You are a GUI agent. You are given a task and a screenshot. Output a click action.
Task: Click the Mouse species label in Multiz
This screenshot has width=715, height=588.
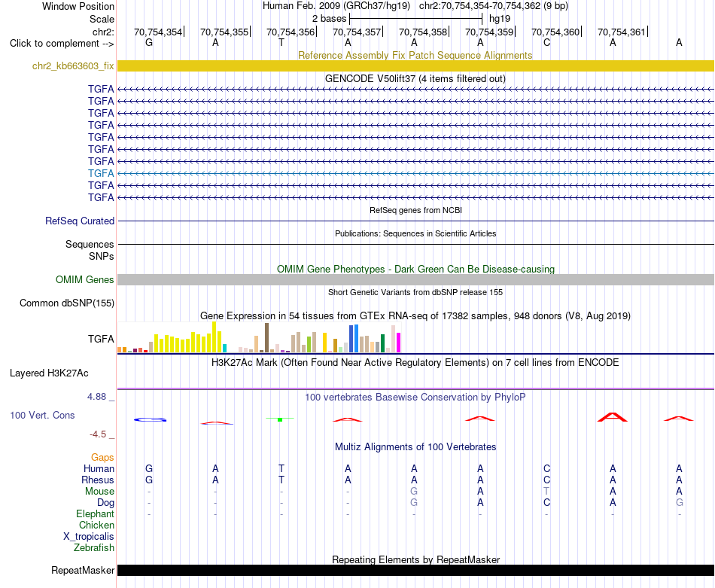[x=99, y=492]
